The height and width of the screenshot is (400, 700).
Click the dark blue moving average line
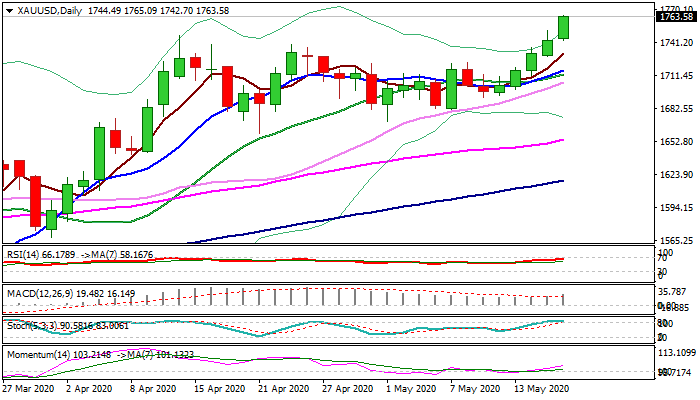400,206
